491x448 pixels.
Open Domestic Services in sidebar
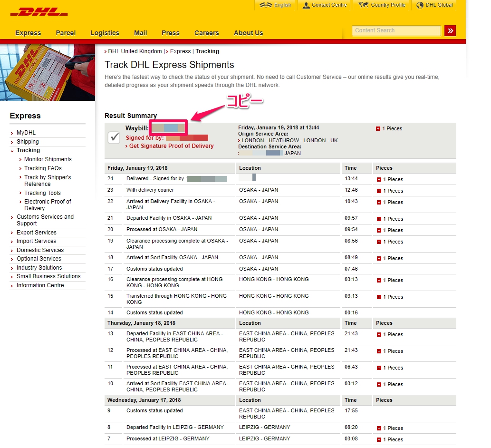(x=40, y=250)
